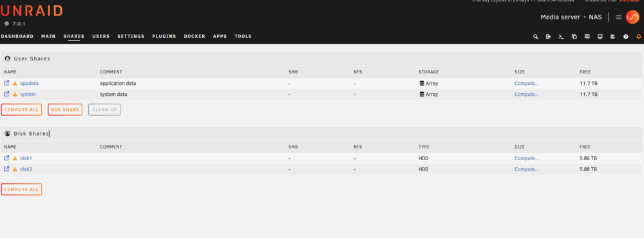Open the disk1 share link

coord(26,158)
